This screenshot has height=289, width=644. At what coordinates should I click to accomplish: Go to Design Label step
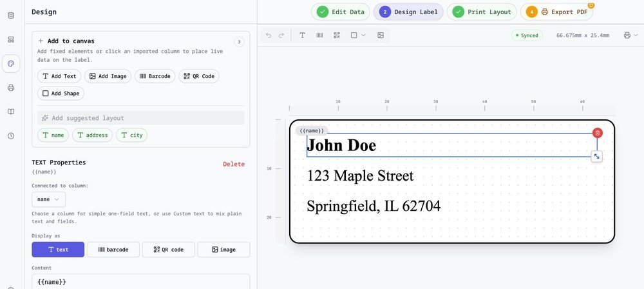tap(408, 12)
